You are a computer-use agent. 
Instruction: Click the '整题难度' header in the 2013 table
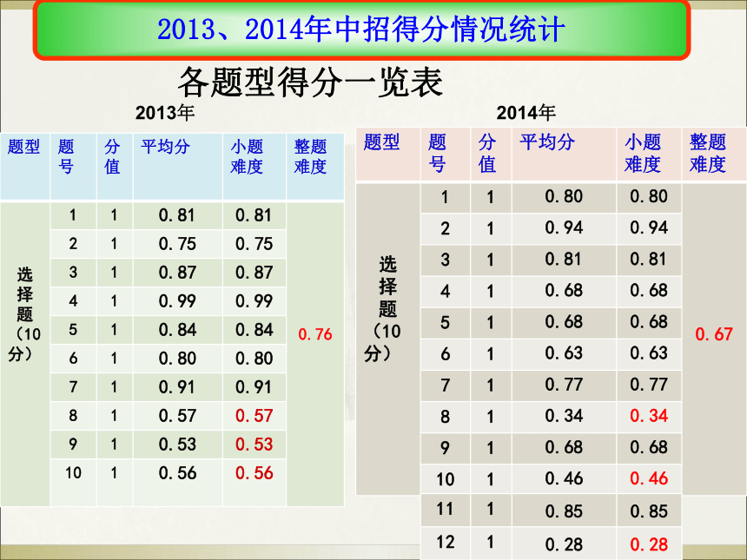pyautogui.click(x=310, y=156)
